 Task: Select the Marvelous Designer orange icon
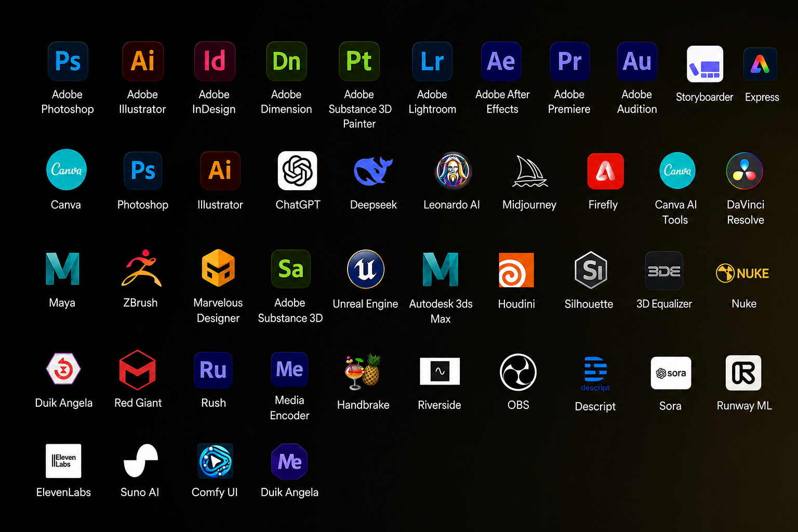tap(218, 268)
